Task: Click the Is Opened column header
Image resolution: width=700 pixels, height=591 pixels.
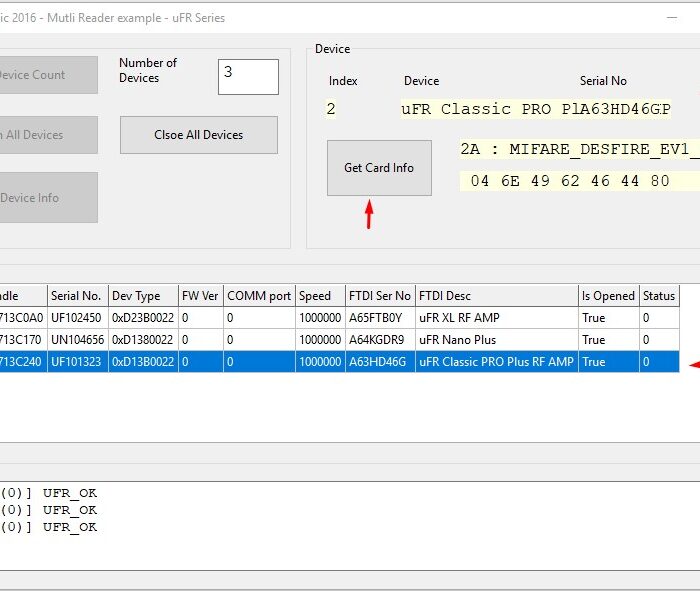Action: click(609, 296)
